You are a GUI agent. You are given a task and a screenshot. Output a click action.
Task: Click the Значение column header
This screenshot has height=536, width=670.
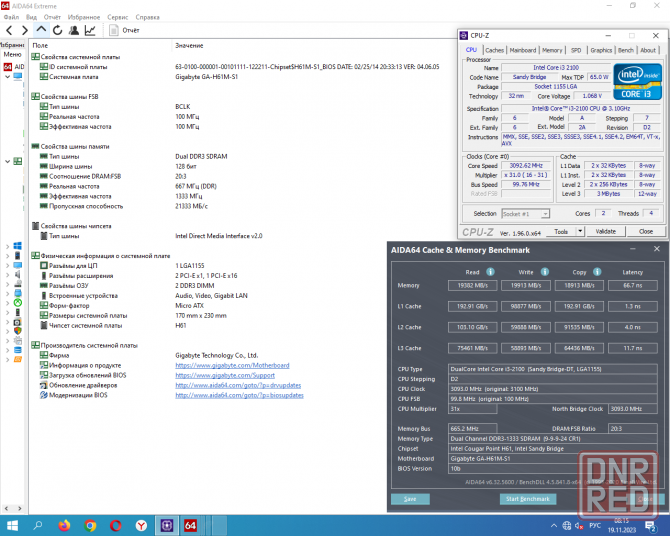click(189, 45)
